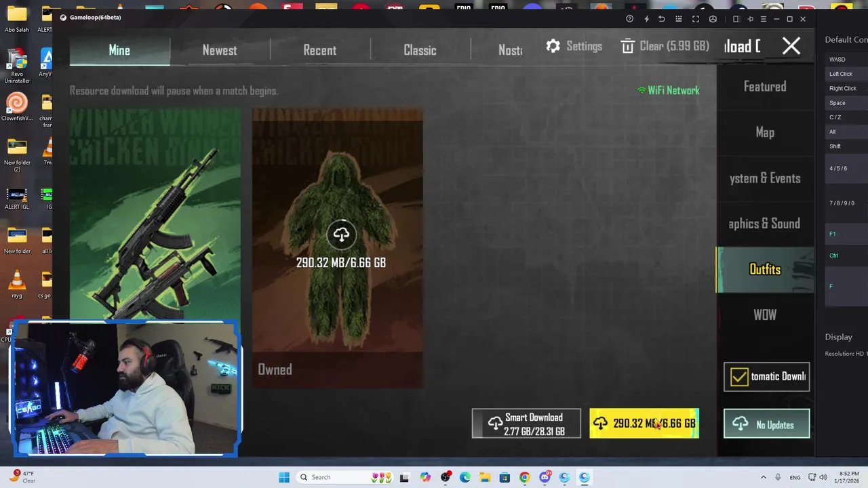Toggle the side panel icon in Gameloop title bar

click(x=736, y=19)
